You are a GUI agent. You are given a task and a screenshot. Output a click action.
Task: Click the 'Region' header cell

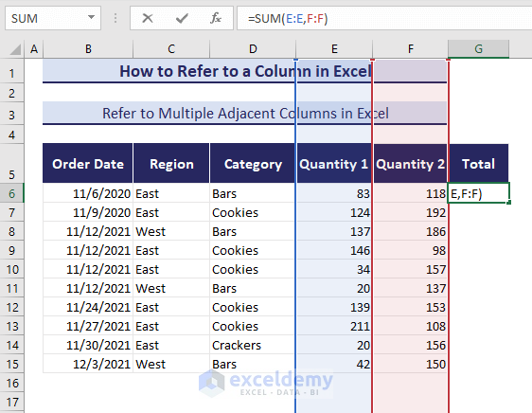pyautogui.click(x=171, y=163)
